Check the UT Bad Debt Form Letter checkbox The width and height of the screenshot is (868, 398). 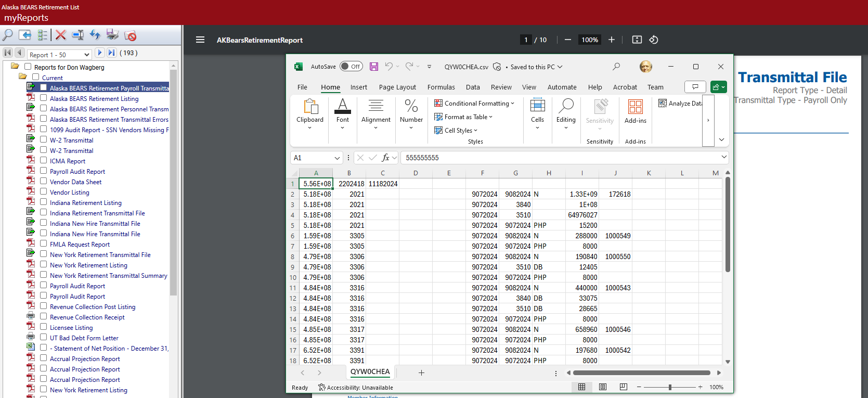(44, 337)
